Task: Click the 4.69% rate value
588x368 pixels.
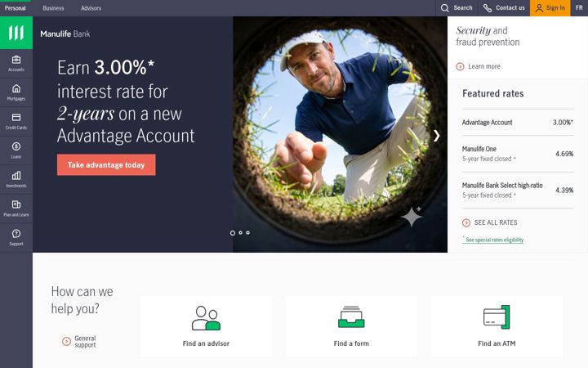Action: tap(564, 154)
